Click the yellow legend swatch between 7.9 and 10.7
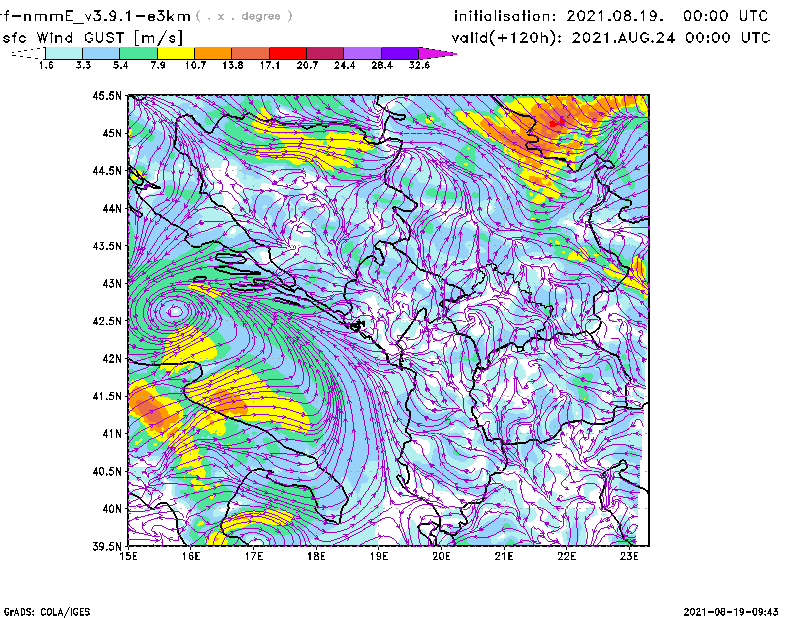800x618 pixels. (176, 52)
